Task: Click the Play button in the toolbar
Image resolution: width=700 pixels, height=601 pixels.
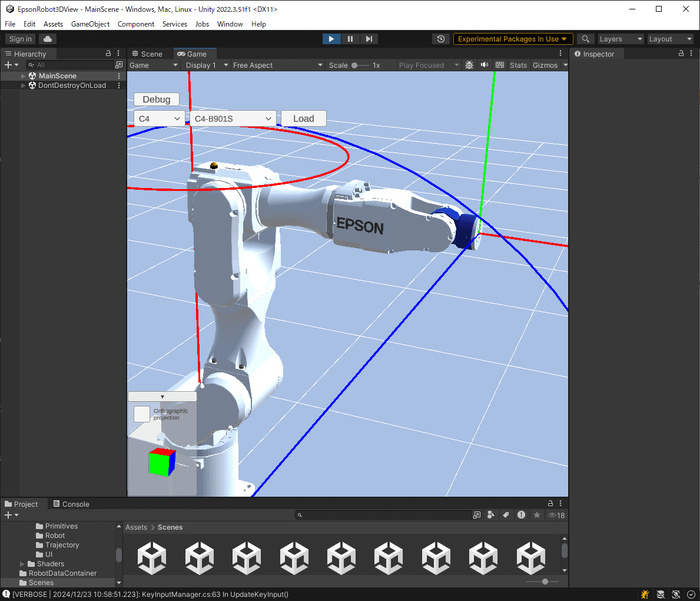Action: pyautogui.click(x=331, y=39)
